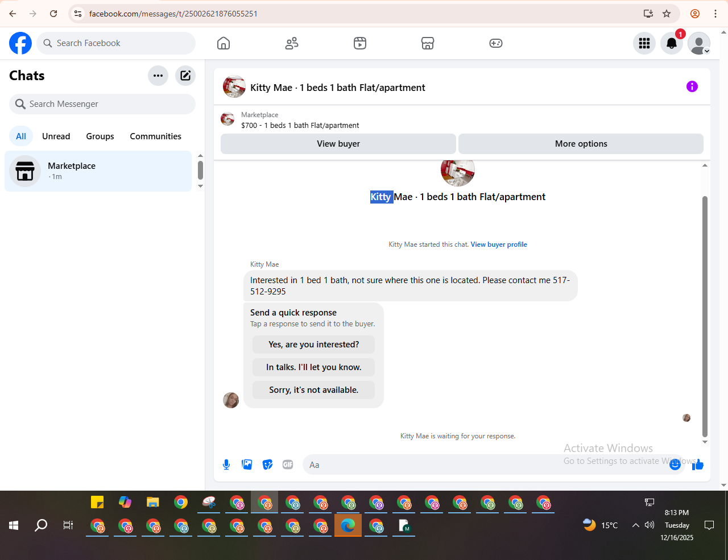Record a voice clip with microphone icon

226,464
